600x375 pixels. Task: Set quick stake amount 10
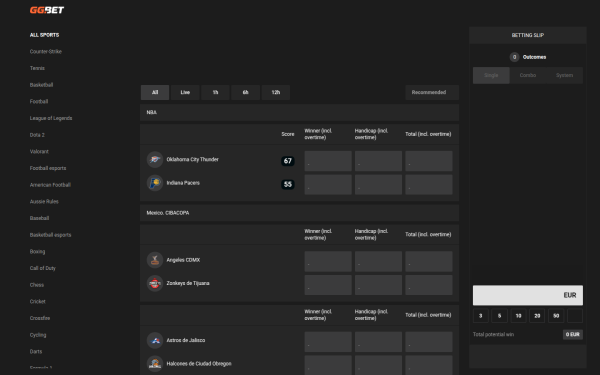pos(518,316)
